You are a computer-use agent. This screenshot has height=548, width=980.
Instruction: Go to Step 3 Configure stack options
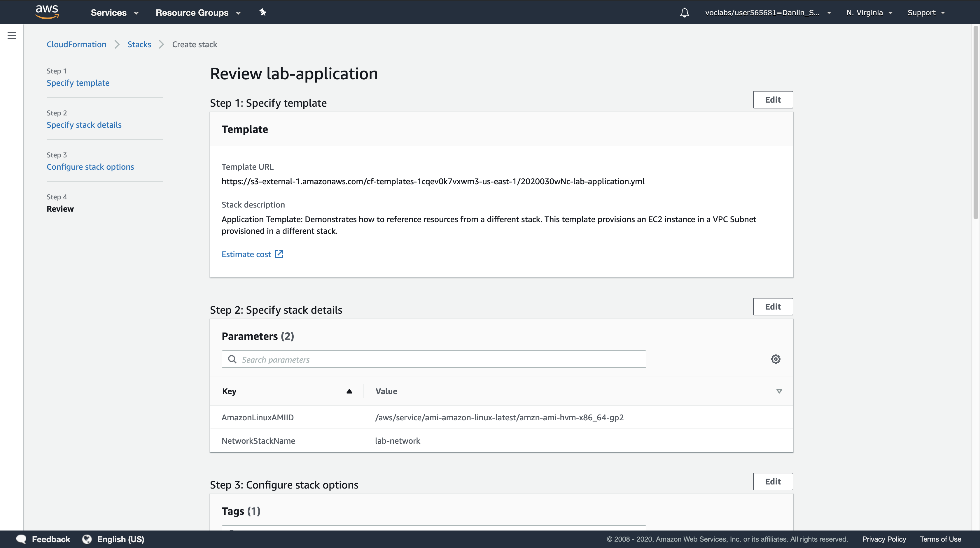tap(90, 166)
